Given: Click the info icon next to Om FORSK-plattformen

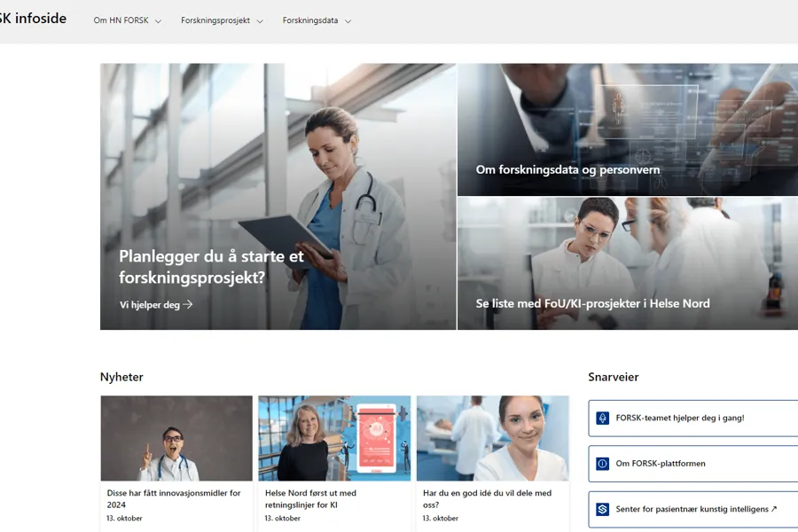Looking at the screenshot, I should [603, 464].
